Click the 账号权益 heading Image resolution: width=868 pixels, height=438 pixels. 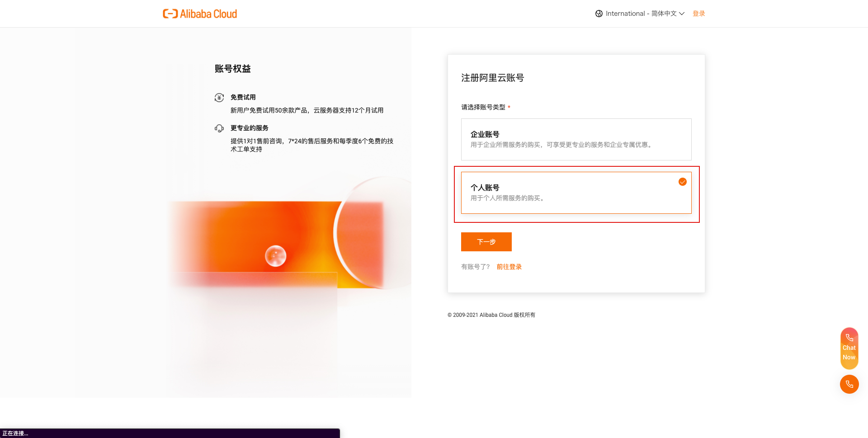[233, 69]
